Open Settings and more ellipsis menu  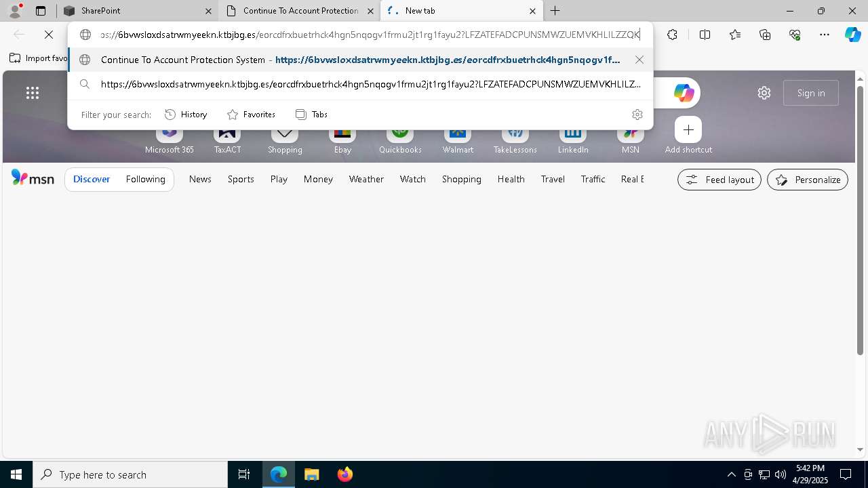(x=825, y=35)
